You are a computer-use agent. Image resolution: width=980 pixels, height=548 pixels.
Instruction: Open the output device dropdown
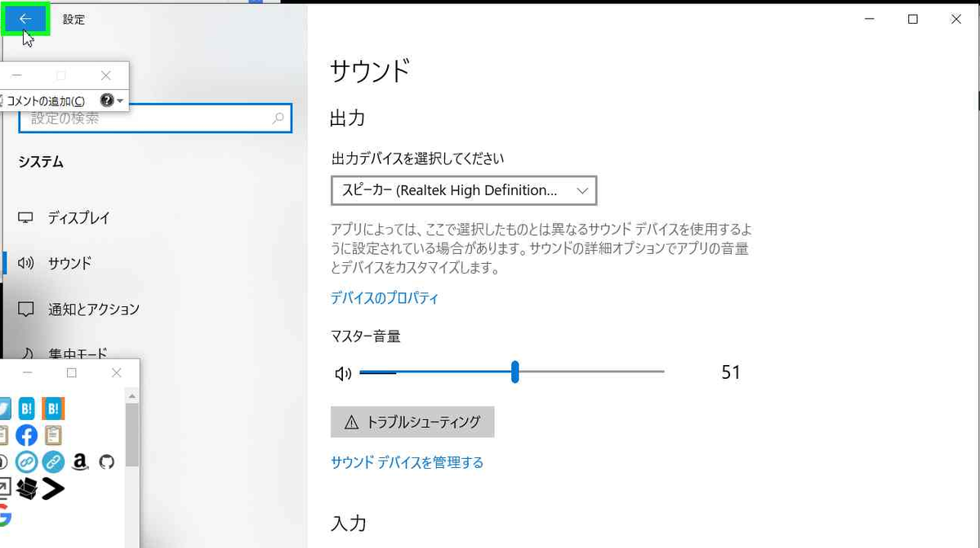462,190
